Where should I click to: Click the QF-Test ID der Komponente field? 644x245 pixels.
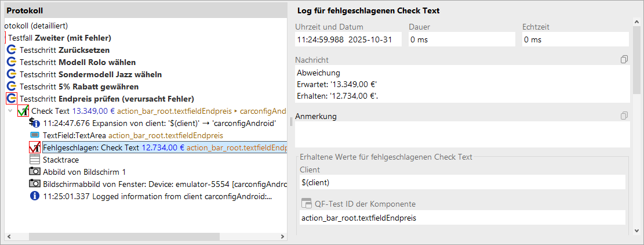[x=461, y=218]
